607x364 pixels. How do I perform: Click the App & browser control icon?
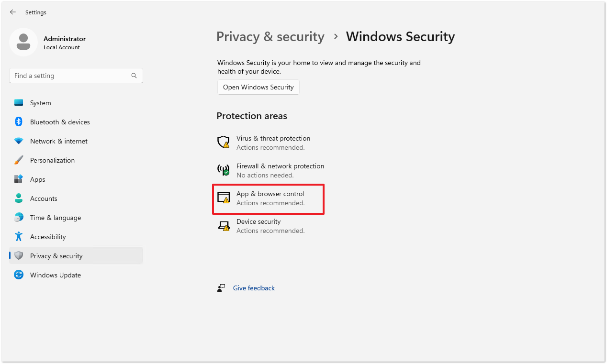pyautogui.click(x=223, y=198)
